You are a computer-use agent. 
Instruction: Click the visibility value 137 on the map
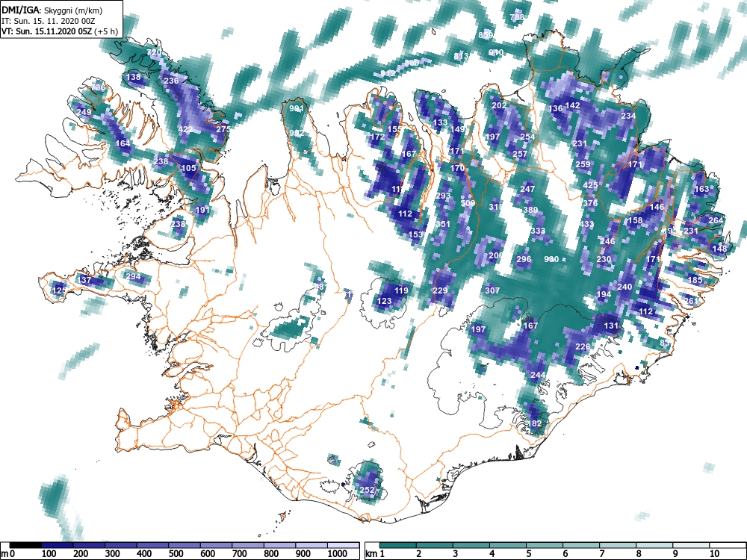coord(84,280)
